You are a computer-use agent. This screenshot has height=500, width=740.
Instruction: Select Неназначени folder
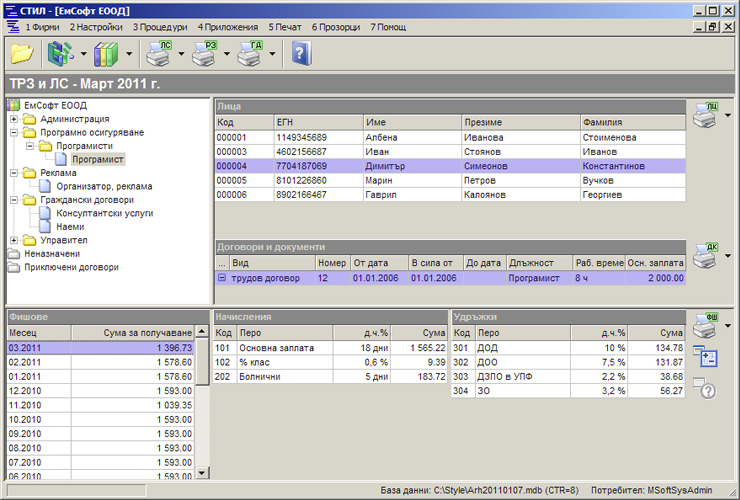pyautogui.click(x=52, y=254)
